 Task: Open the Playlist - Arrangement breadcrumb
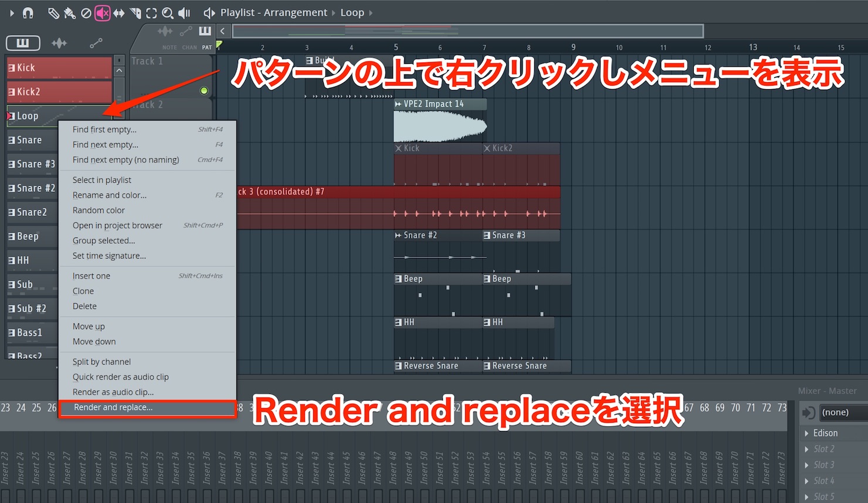click(x=273, y=12)
